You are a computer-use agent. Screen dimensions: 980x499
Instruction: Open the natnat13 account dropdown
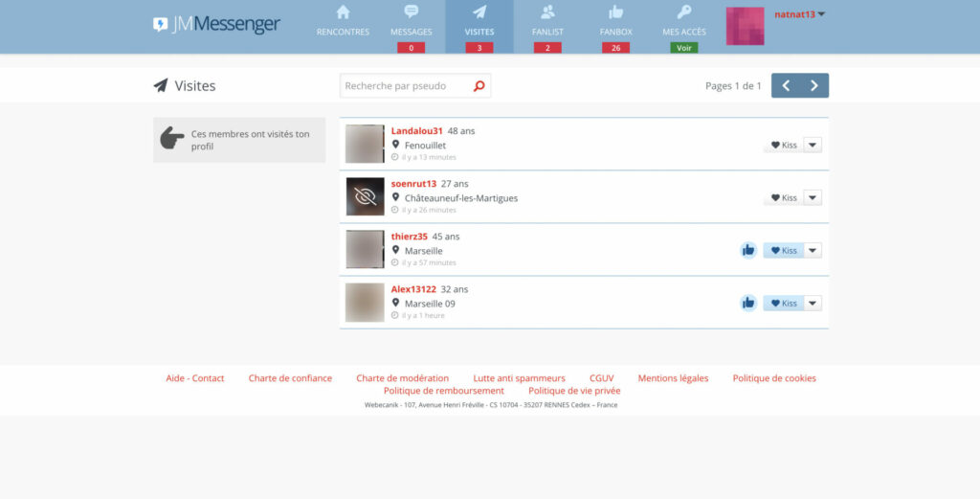click(799, 14)
